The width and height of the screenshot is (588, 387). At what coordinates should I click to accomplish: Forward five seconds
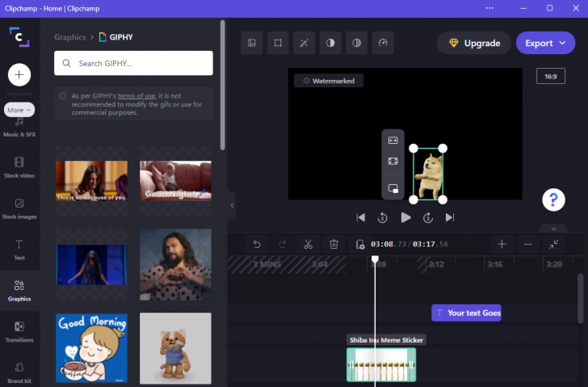(x=428, y=217)
